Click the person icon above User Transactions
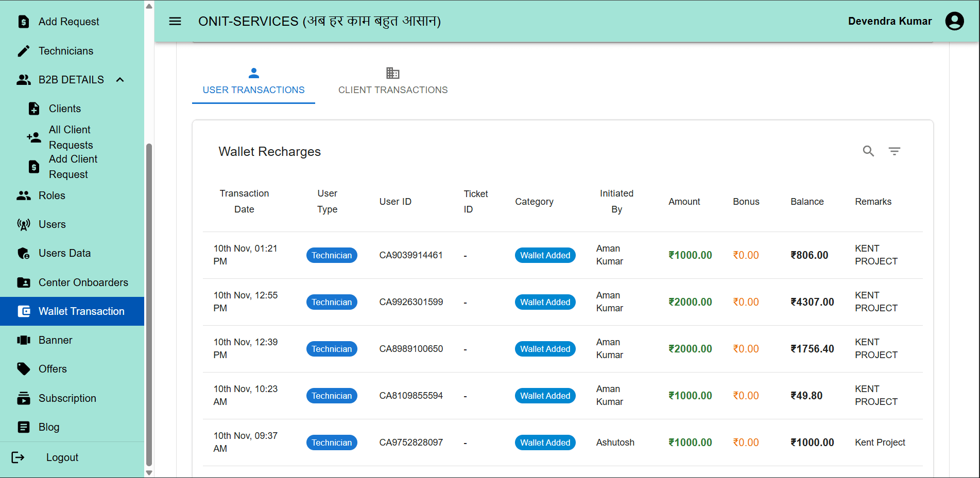Viewport: 980px width, 478px height. [254, 73]
